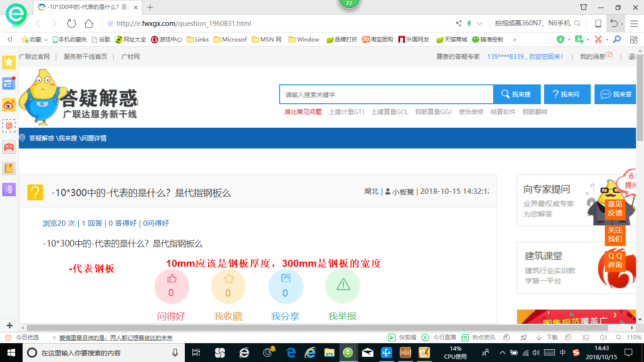Click the horizontal page scrollbar
Viewport: 644px width, 362px height.
click(317, 328)
